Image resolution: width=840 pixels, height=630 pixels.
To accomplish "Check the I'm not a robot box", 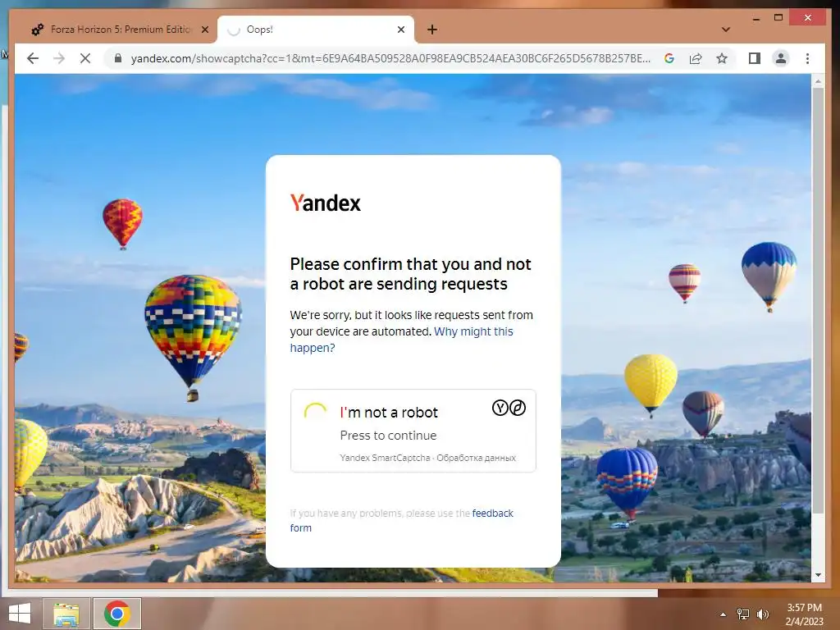I will click(x=315, y=412).
